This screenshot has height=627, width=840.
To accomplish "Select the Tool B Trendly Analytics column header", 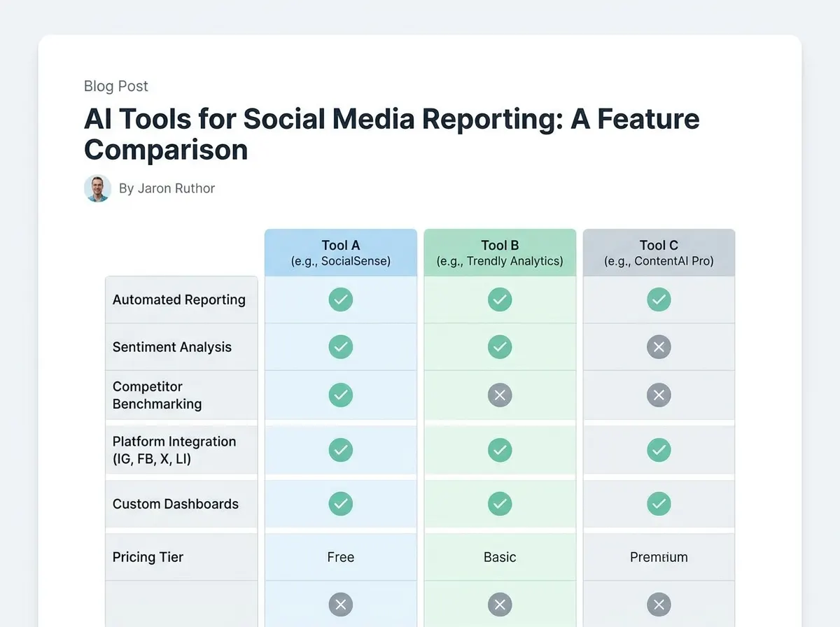I will point(500,253).
